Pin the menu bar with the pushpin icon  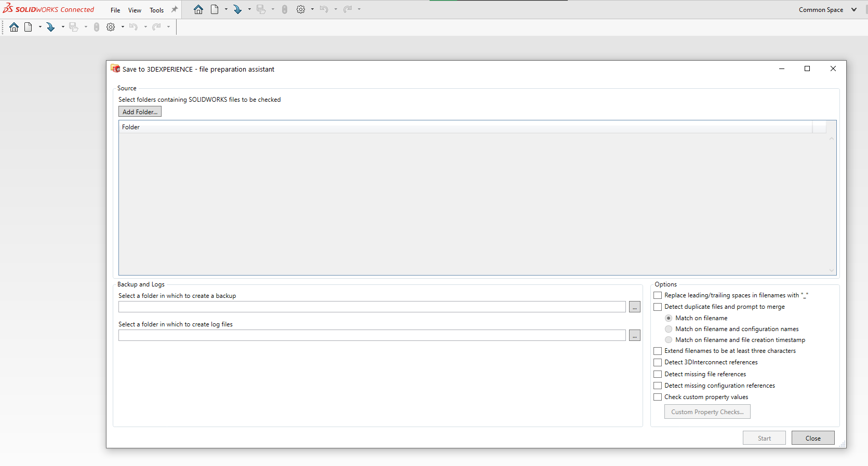click(x=175, y=9)
